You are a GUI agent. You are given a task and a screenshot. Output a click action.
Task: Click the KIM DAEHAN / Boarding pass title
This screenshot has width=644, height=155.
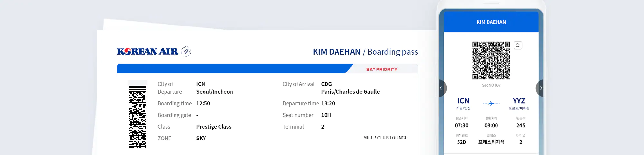(x=365, y=52)
